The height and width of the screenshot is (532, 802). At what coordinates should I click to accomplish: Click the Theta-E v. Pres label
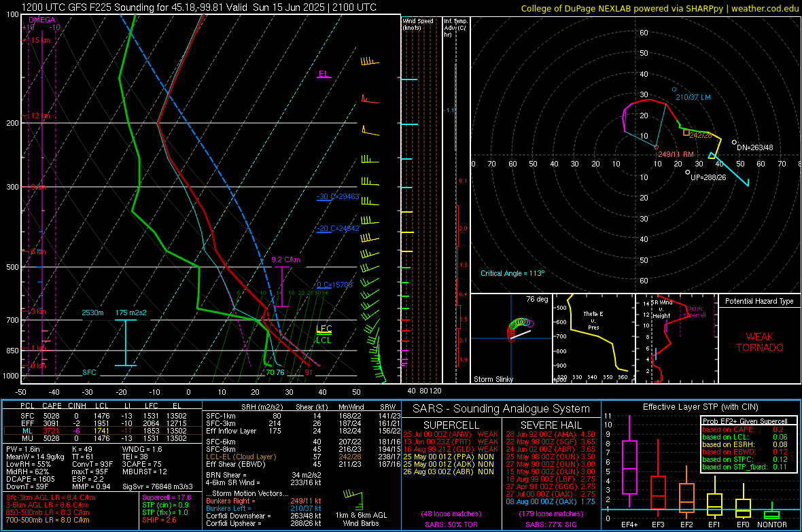pos(593,320)
